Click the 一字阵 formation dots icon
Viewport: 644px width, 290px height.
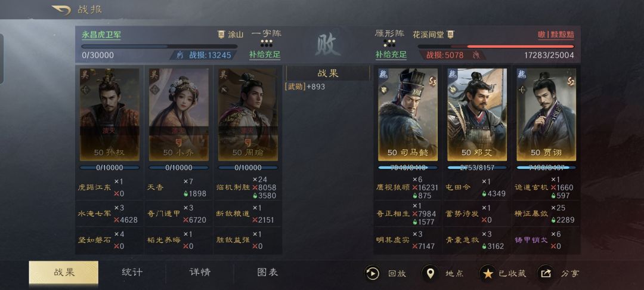266,43
